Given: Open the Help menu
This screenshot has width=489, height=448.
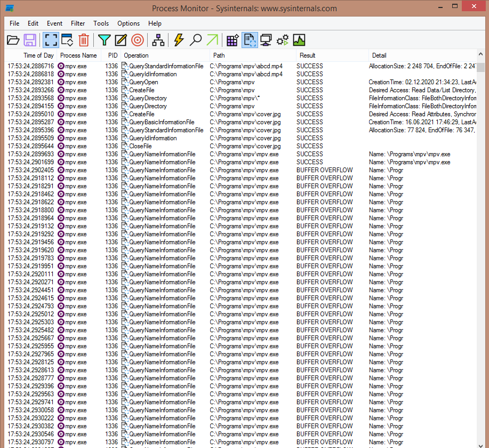Looking at the screenshot, I should coord(155,23).
